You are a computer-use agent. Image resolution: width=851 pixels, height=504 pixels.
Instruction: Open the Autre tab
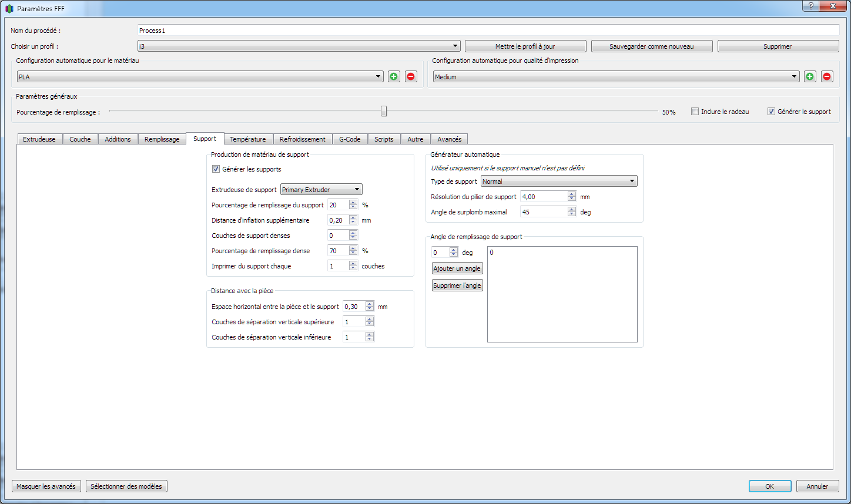tap(415, 139)
